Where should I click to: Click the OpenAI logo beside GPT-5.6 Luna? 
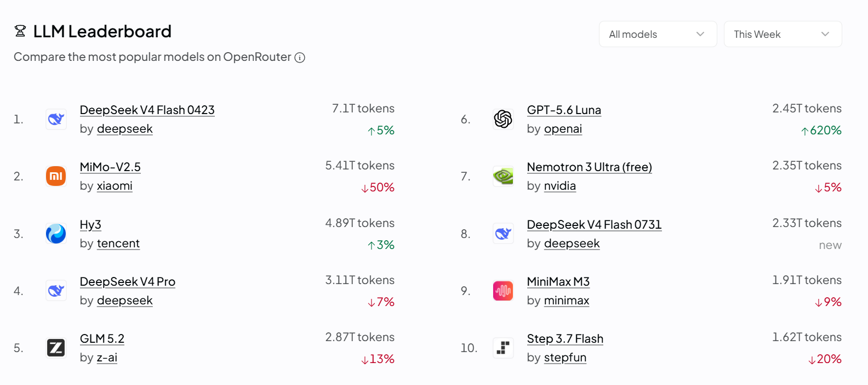pyautogui.click(x=503, y=119)
